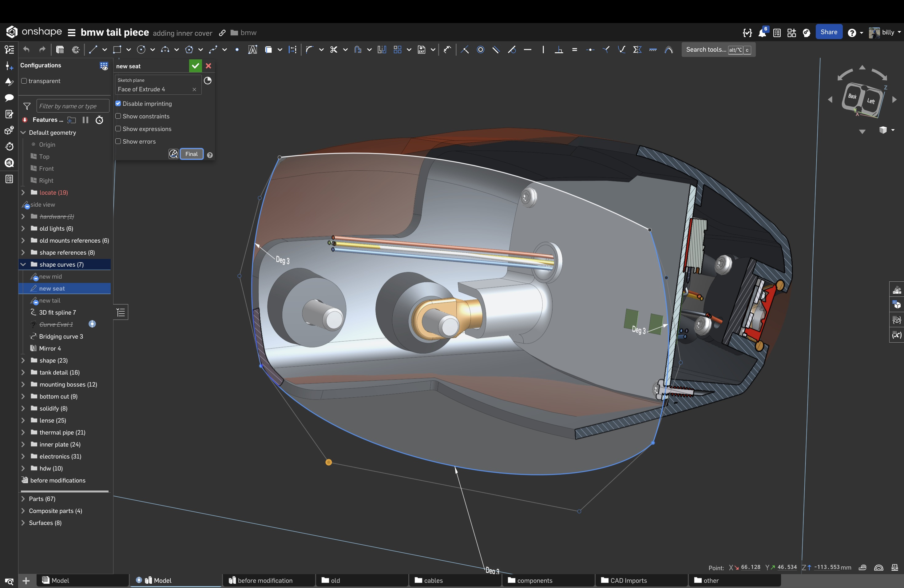Uncheck Disable imprinting

(118, 104)
